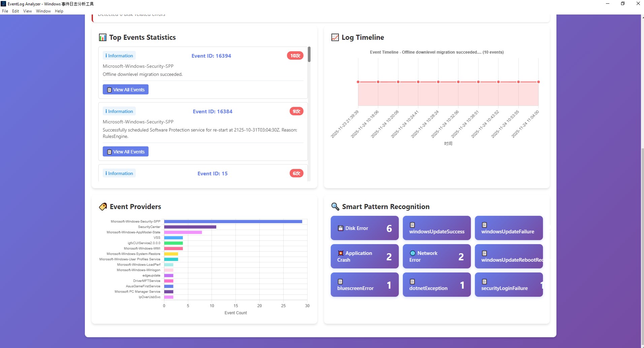Viewport: 644px width, 348px height.
Task: Click the windowsUpdateFailure card icon
Action: (484, 225)
